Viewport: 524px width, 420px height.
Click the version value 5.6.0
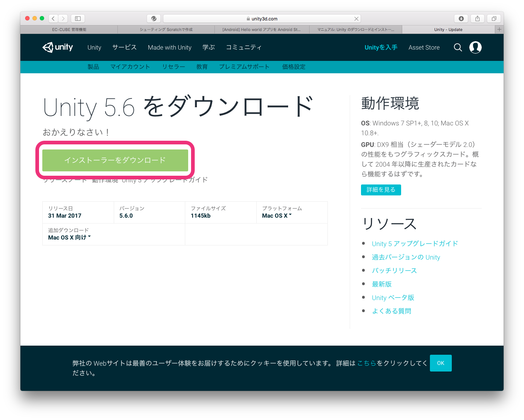126,215
